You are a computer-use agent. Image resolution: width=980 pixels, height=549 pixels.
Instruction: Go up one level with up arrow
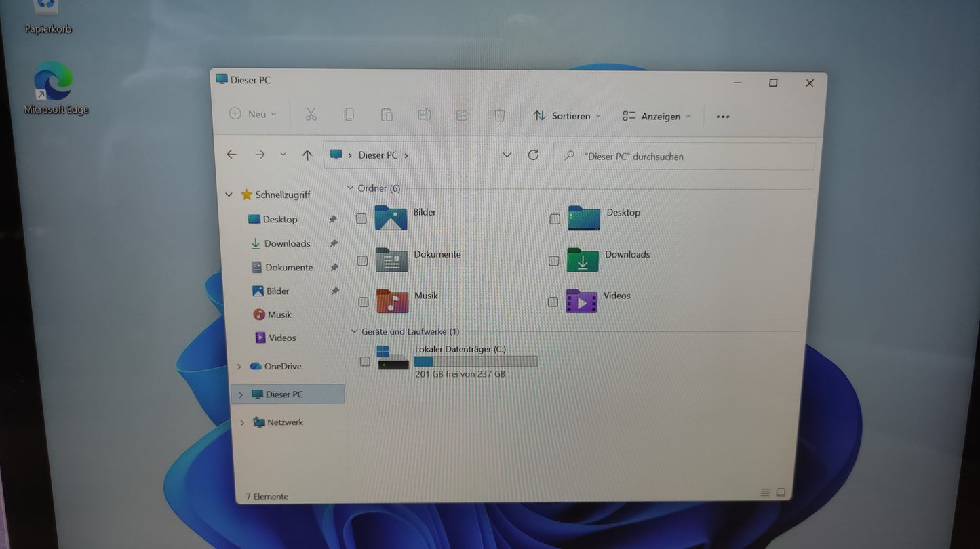point(307,155)
